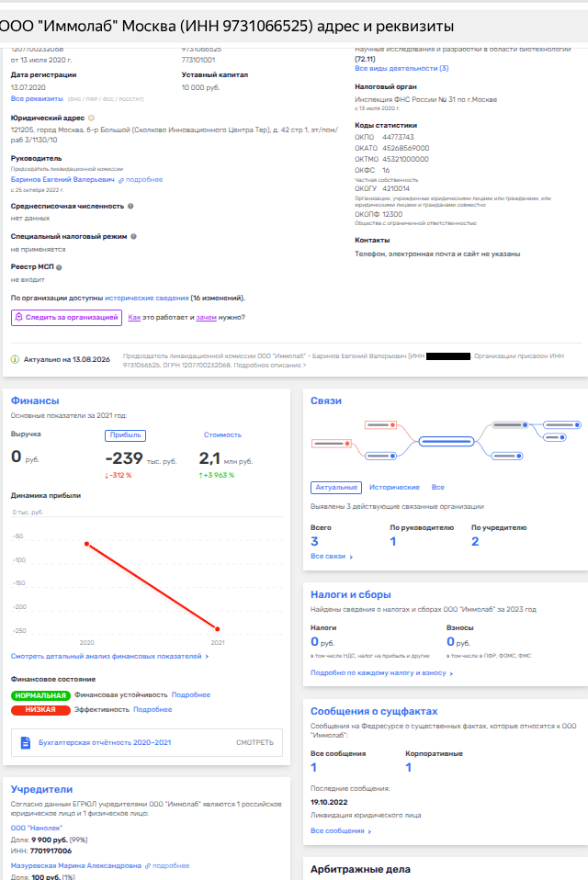Click the link icon next to Мазуревская подробнее
The width and height of the screenshot is (588, 880).
[x=148, y=866]
